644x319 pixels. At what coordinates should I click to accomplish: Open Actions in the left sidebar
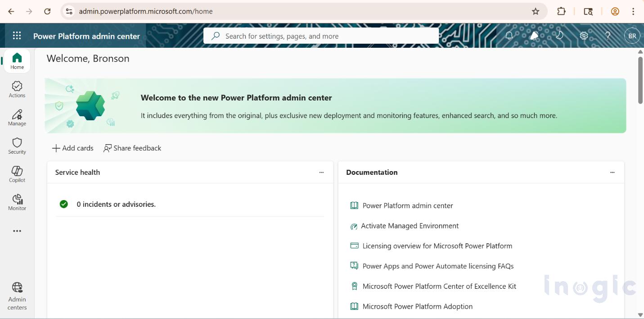click(17, 89)
